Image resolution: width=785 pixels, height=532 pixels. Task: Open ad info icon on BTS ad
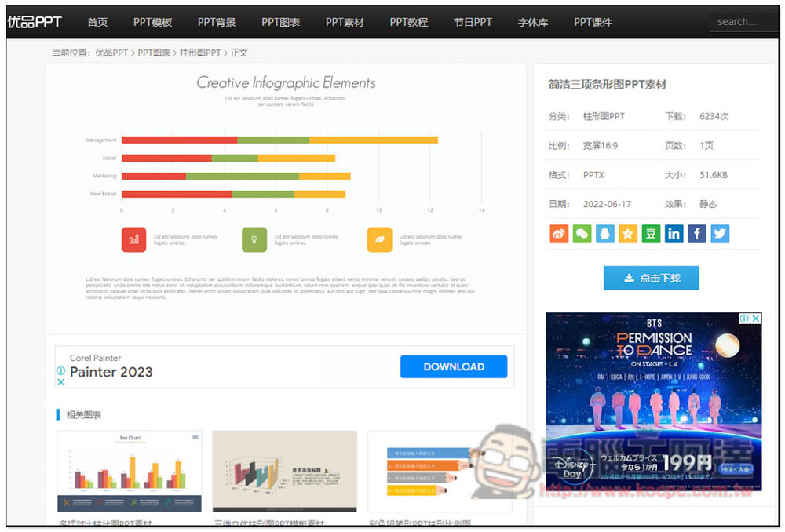point(744,319)
